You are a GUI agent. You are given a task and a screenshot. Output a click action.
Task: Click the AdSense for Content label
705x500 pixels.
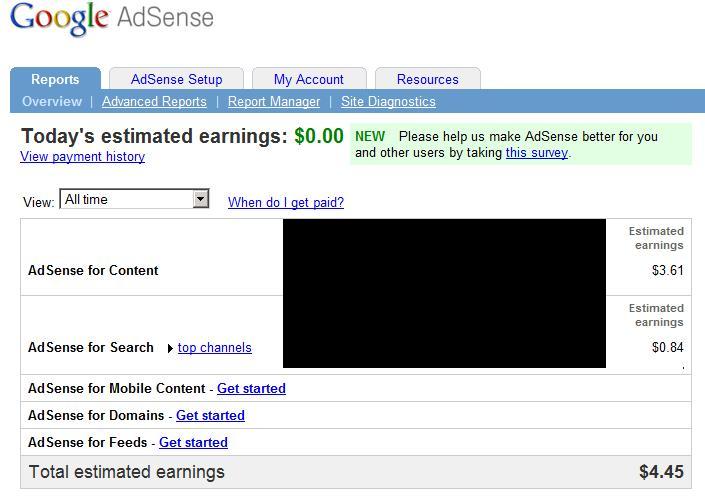(93, 270)
